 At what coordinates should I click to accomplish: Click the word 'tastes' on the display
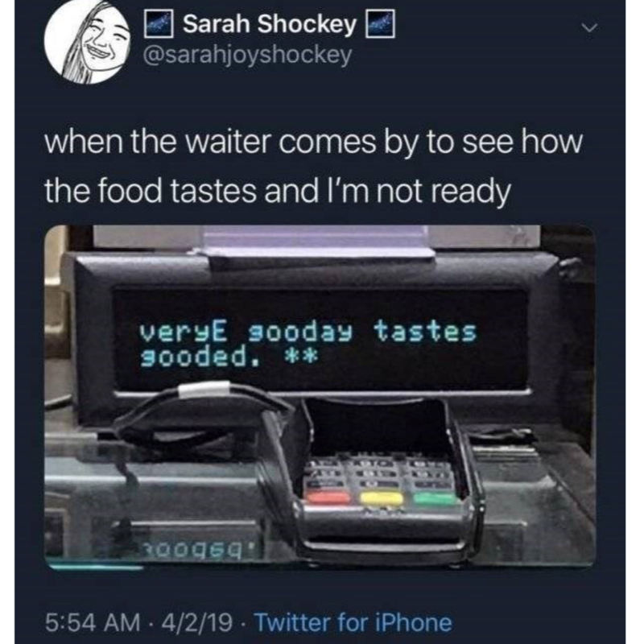click(425, 332)
